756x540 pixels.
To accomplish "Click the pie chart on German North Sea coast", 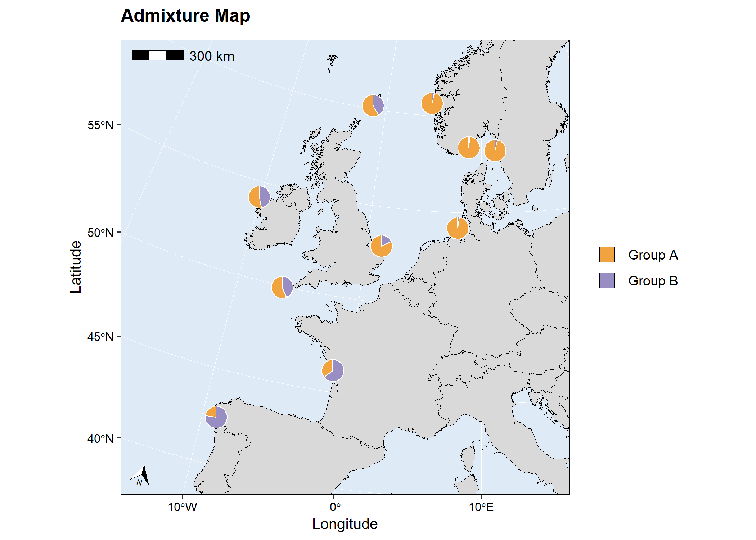I will point(458,228).
